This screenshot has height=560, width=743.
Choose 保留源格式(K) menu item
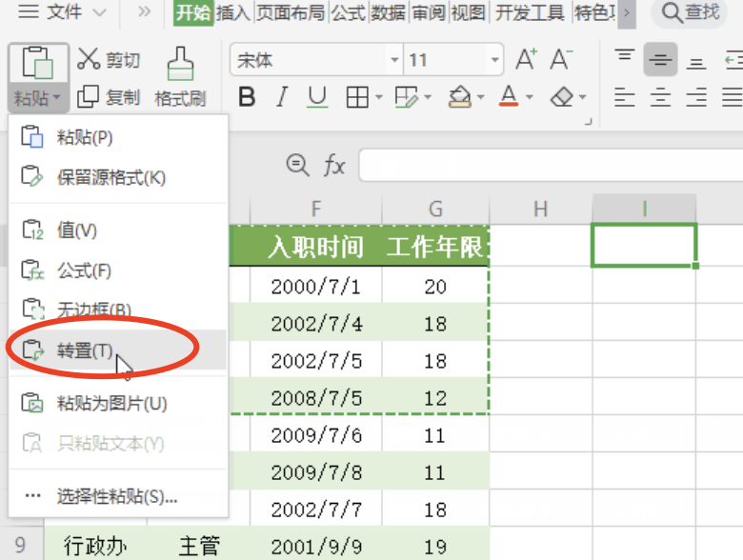click(118, 178)
